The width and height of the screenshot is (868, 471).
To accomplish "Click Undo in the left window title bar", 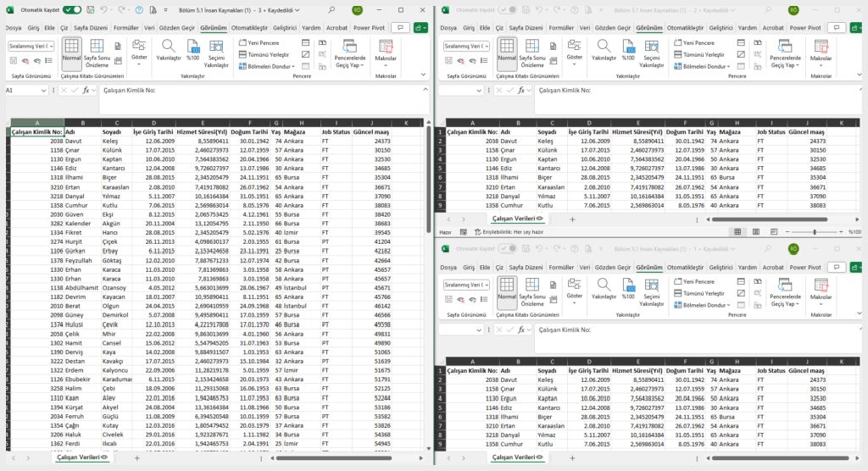I will tap(103, 10).
